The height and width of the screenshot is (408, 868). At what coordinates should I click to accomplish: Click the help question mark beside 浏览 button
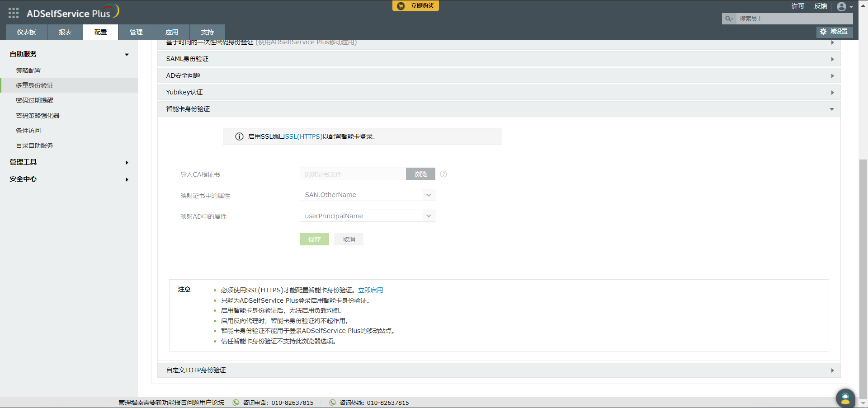443,174
